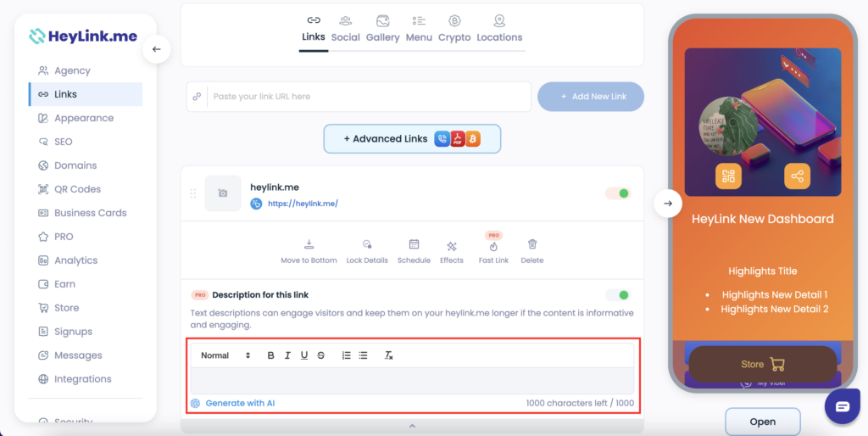Screen dimensions: 868x436
Task: Toggle the heylink.me link visibility switch
Action: 618,193
